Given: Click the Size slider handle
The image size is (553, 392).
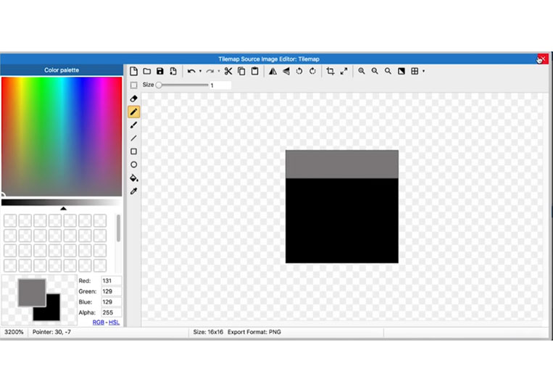Looking at the screenshot, I should click(159, 85).
